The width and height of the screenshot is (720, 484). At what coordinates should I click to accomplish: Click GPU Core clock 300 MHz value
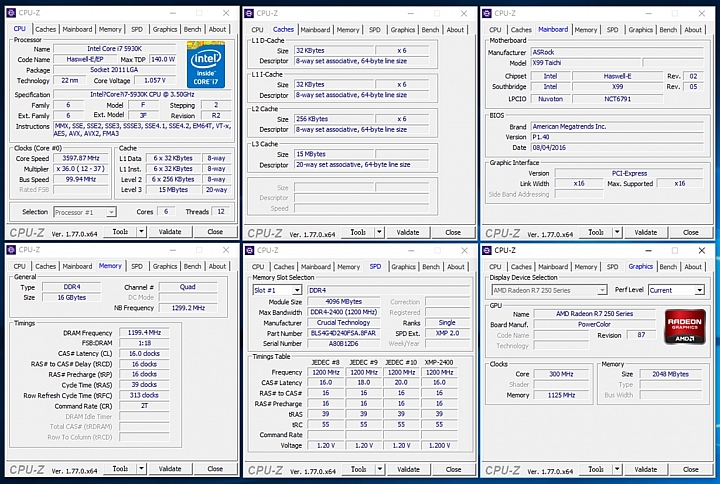pos(561,374)
